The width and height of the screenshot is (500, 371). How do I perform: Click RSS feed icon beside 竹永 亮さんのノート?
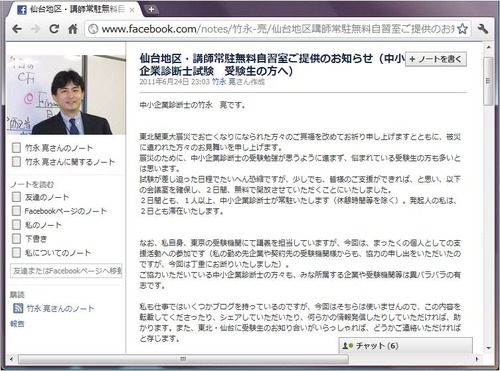(x=18, y=308)
